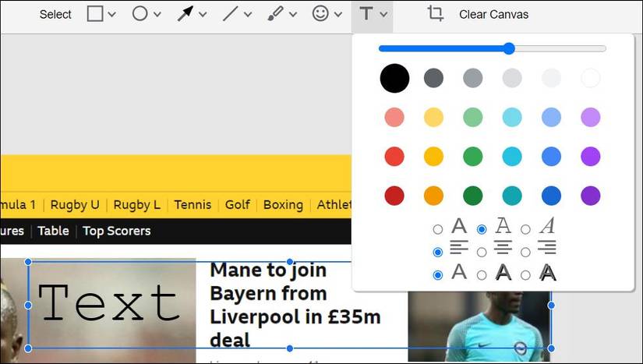Pick the medium purple swatch

coord(591,157)
